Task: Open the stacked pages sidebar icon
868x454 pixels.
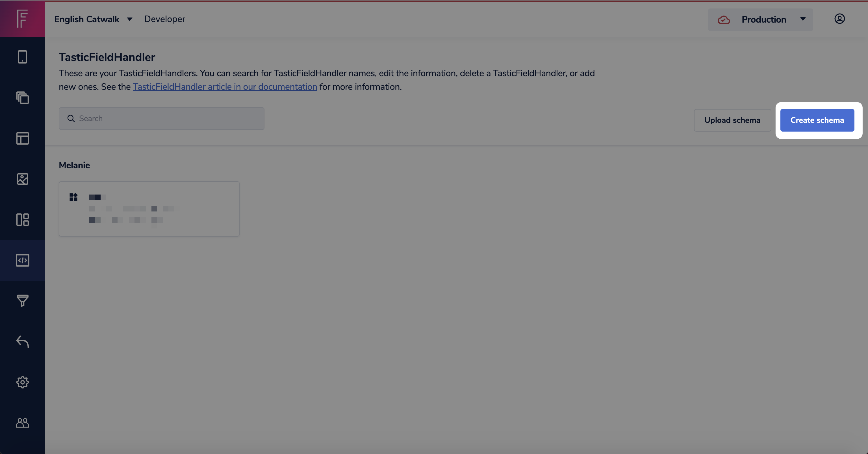Action: [22, 98]
